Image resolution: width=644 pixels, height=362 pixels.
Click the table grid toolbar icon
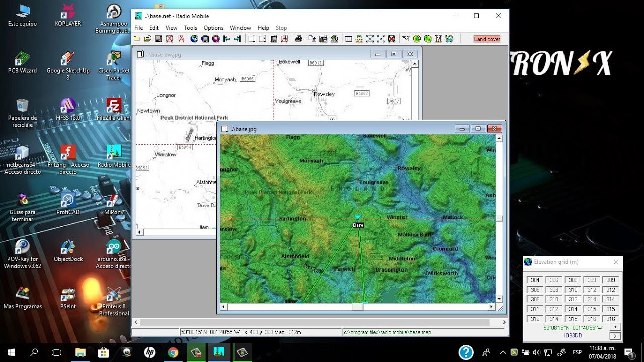[348, 39]
